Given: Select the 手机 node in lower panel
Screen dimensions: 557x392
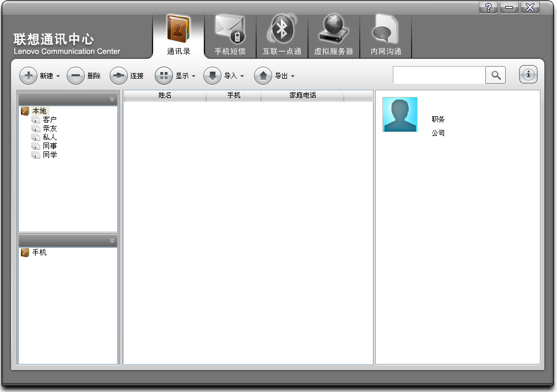Looking at the screenshot, I should tap(40, 253).
